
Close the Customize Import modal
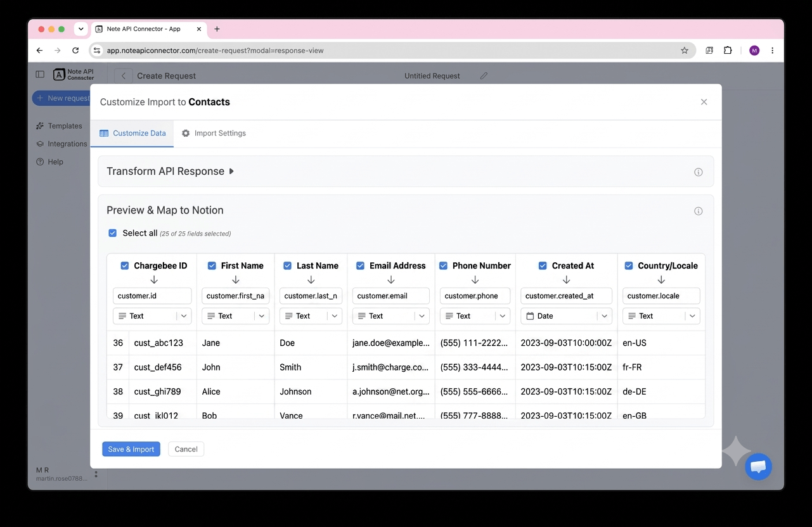(x=704, y=102)
